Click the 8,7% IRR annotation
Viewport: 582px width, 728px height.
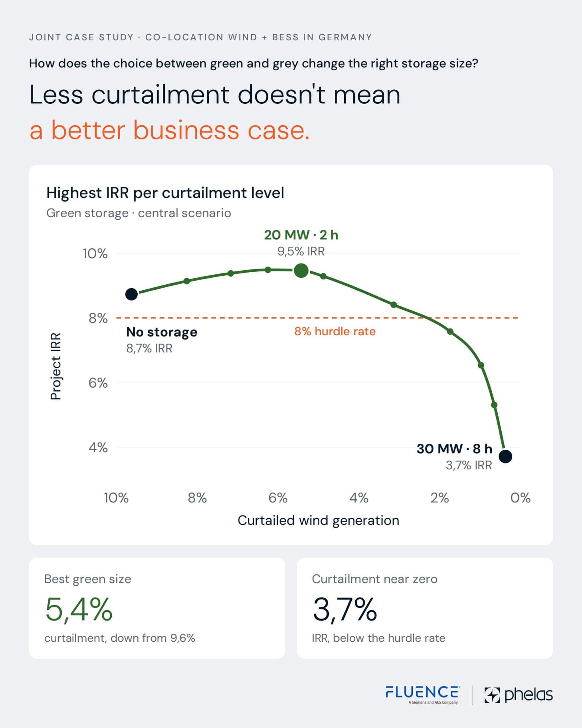[x=149, y=348]
